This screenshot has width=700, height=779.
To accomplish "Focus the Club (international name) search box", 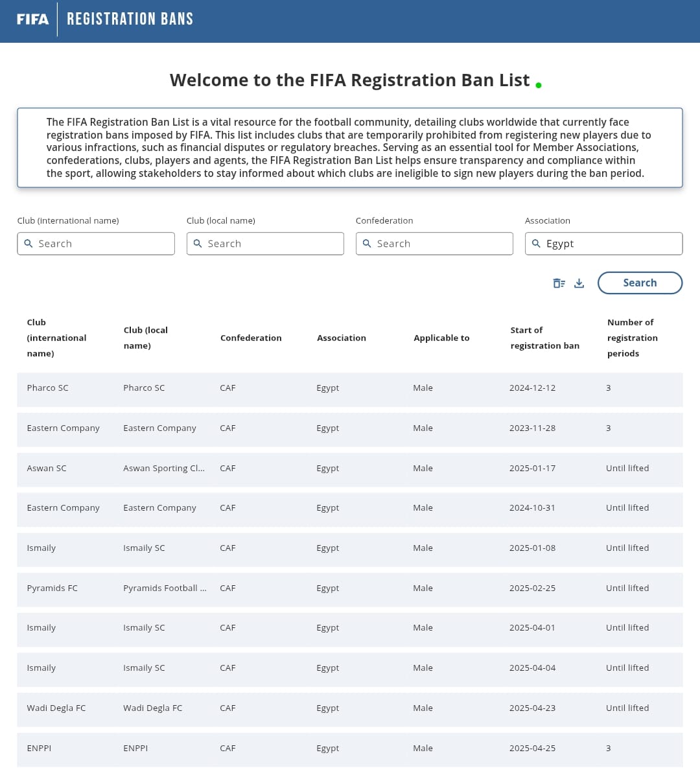I will tap(104, 244).
